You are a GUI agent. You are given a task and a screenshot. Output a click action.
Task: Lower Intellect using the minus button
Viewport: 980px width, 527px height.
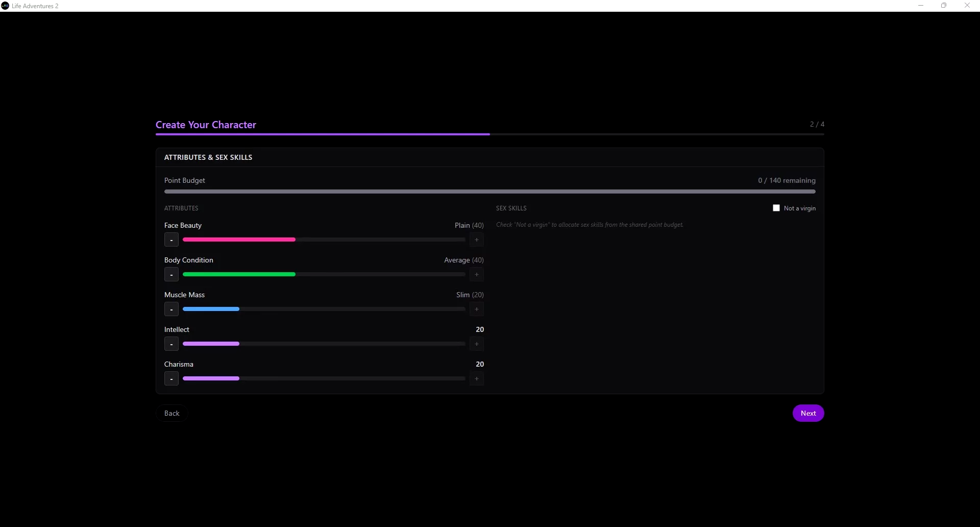click(171, 344)
